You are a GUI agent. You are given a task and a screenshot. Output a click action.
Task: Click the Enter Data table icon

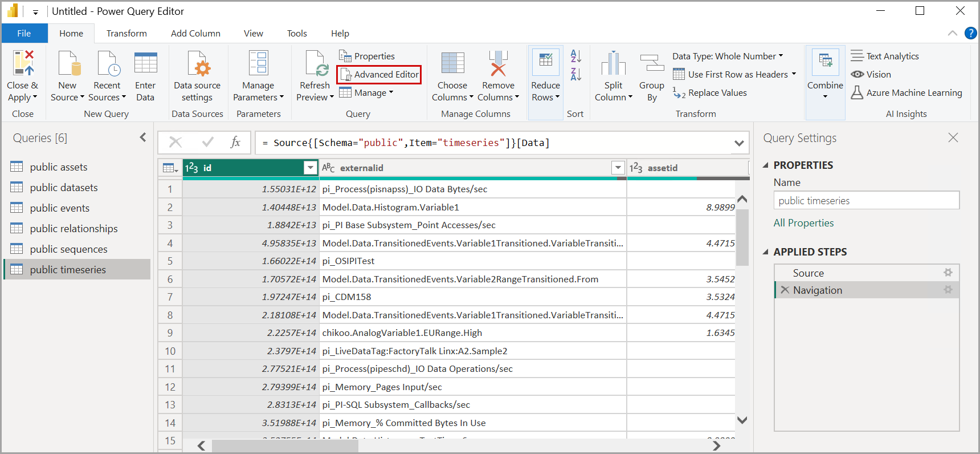[145, 63]
